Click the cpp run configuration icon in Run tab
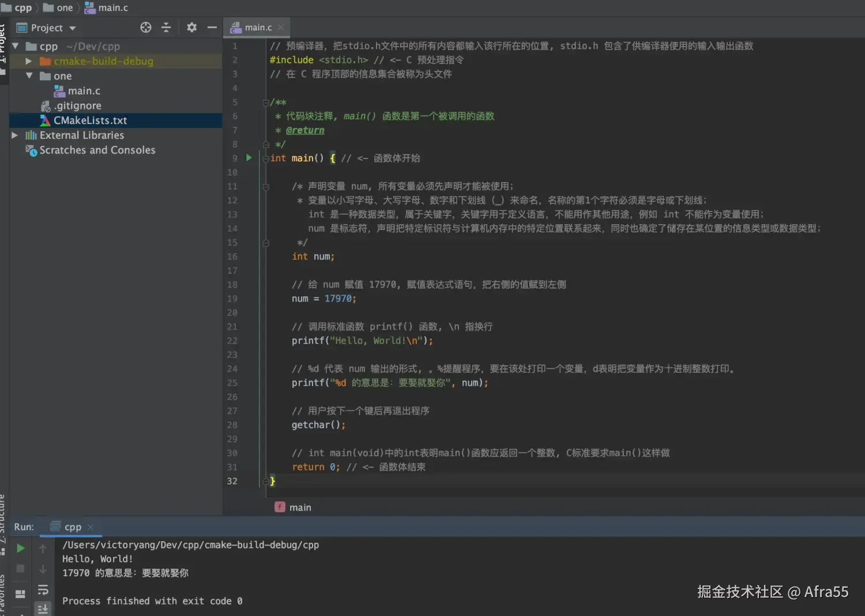Image resolution: width=865 pixels, height=616 pixels. point(55,527)
